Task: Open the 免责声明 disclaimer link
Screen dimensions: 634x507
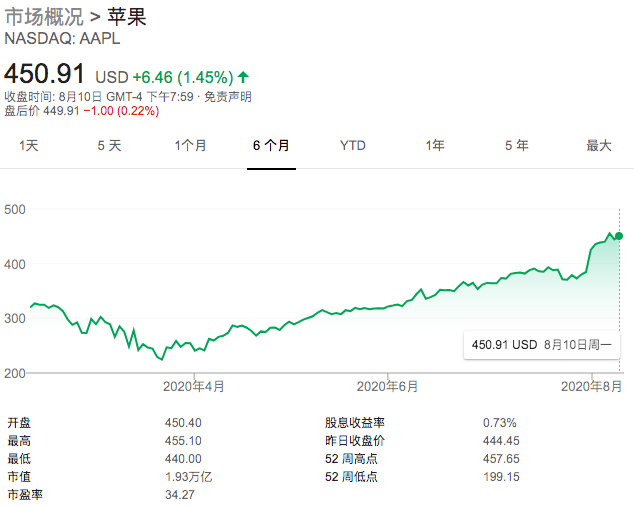Action: tap(227, 97)
